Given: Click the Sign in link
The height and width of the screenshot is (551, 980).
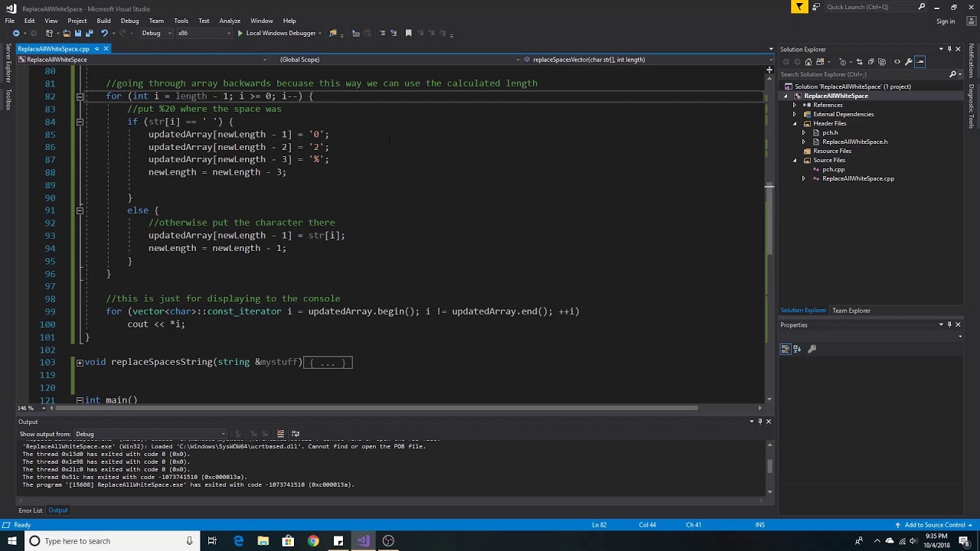Looking at the screenshot, I should pos(946,21).
